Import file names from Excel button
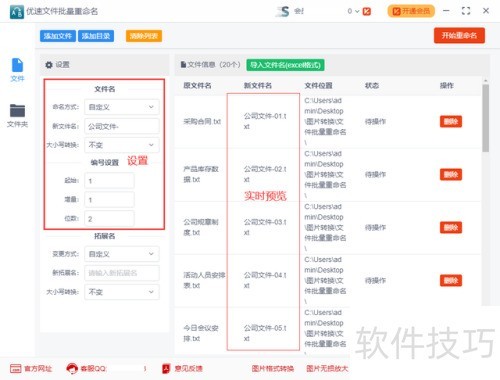This screenshot has width=500, height=380. 285,65
